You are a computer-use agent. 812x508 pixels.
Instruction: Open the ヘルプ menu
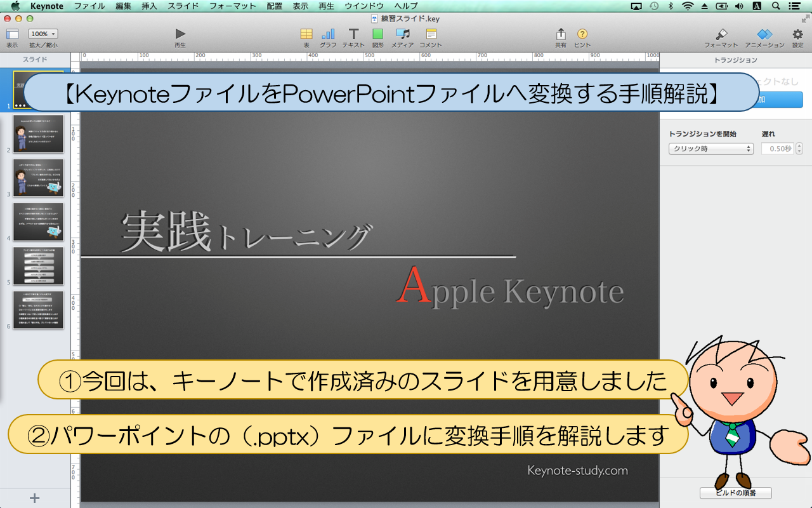406,6
